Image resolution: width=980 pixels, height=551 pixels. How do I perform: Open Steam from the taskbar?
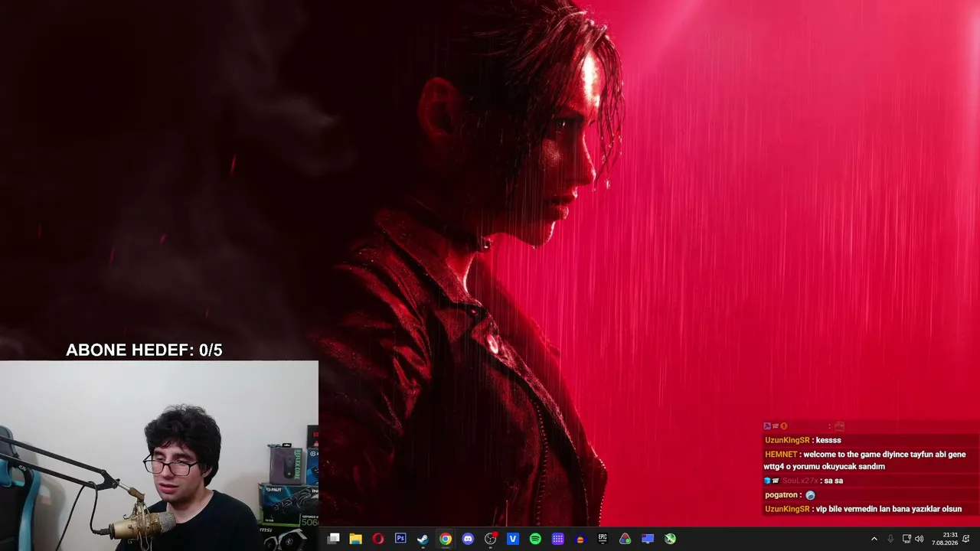(x=423, y=539)
